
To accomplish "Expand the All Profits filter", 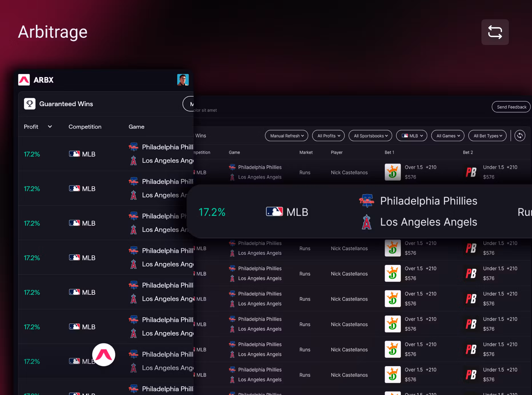I will pyautogui.click(x=328, y=136).
